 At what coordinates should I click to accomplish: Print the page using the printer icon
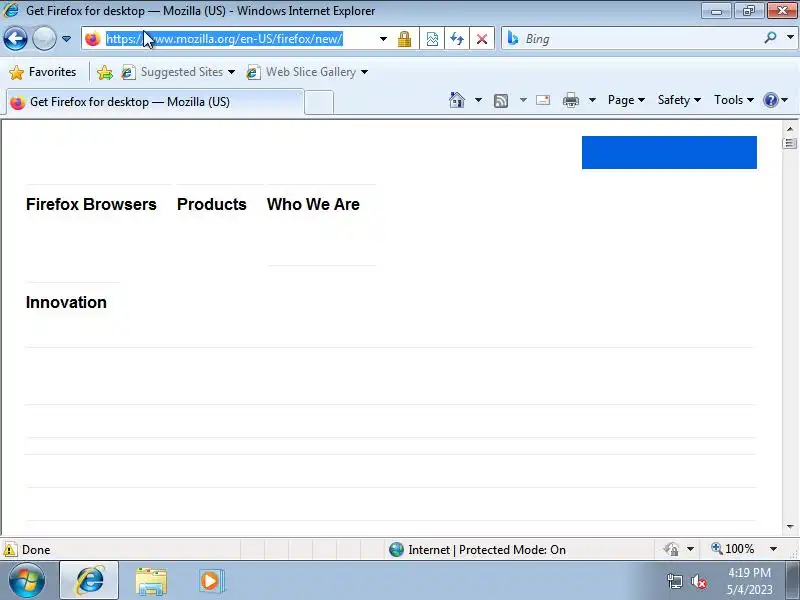(x=570, y=101)
